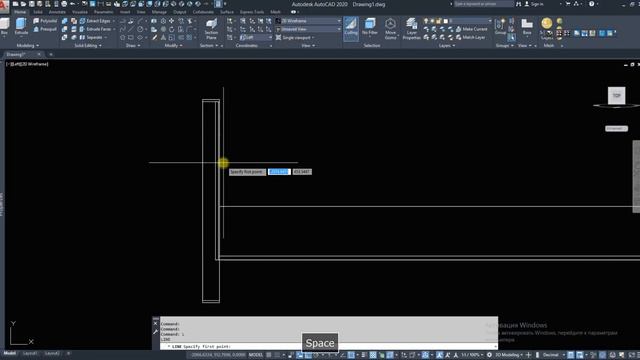Image resolution: width=640 pixels, height=360 pixels.
Task: Click the Rotate tool in Modify panel
Action: pyautogui.click(x=171, y=29)
